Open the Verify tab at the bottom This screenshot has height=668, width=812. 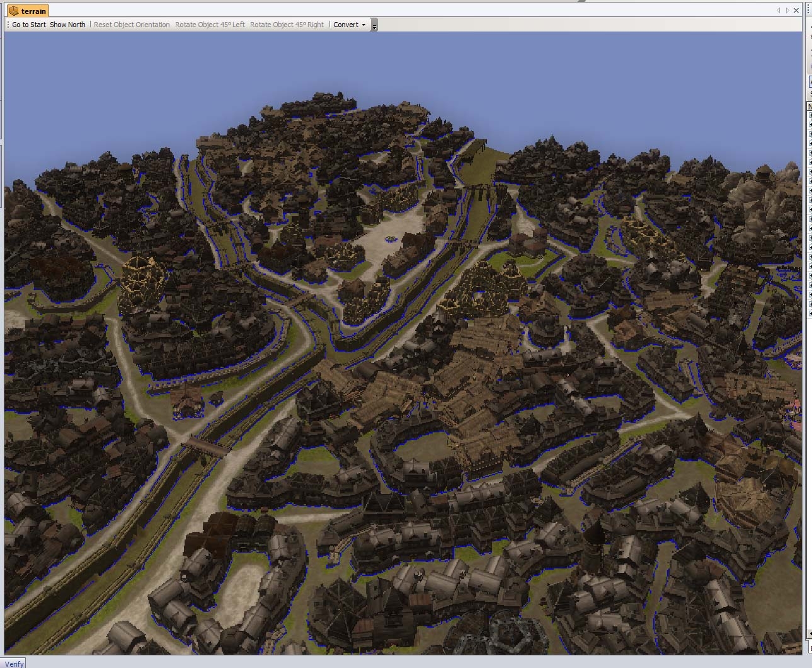point(14,664)
